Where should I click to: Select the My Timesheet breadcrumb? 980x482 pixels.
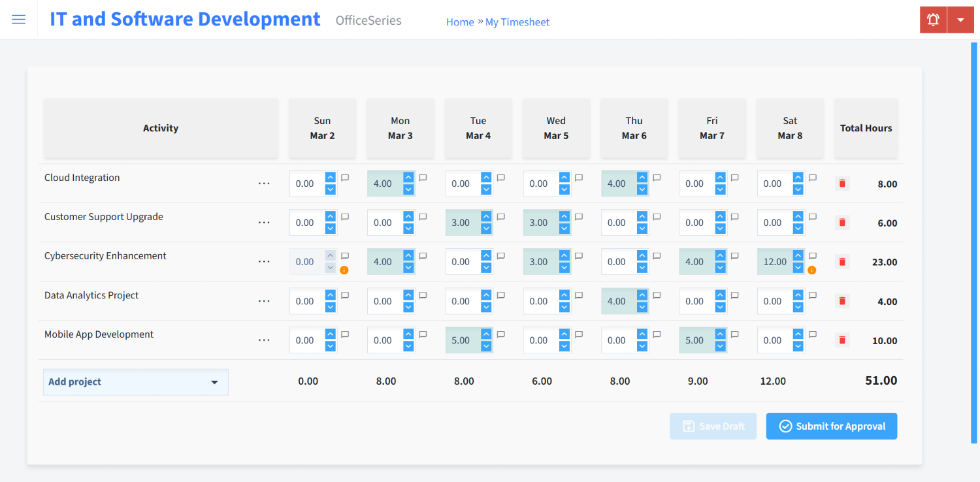click(517, 22)
